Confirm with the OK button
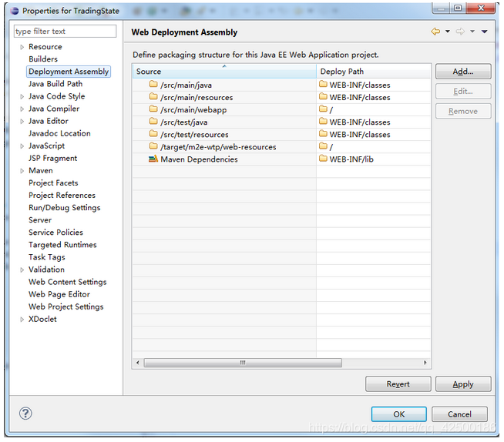 coord(399,414)
